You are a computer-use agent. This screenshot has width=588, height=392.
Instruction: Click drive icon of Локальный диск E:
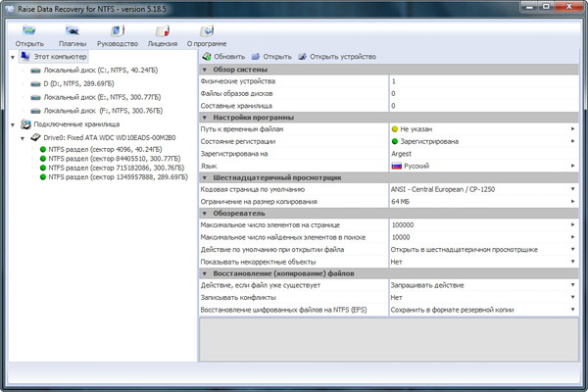(x=35, y=98)
